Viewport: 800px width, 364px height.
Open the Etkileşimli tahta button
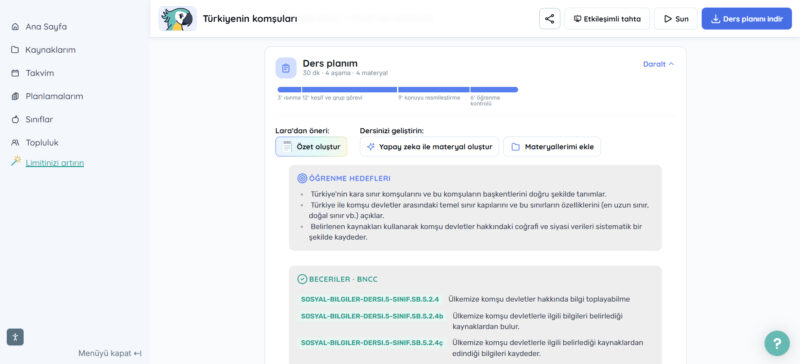607,19
